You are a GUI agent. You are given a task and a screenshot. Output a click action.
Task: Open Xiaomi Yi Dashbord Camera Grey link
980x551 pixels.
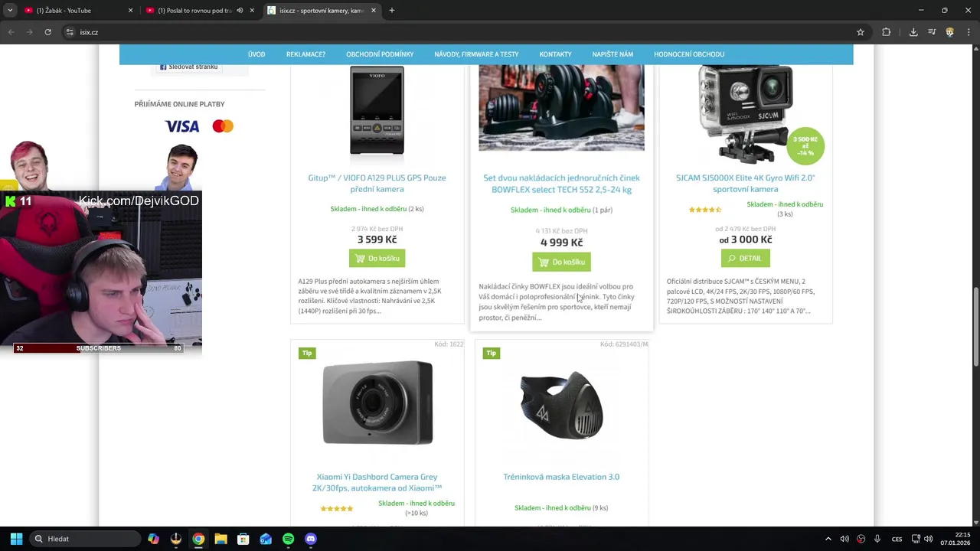[x=377, y=482]
